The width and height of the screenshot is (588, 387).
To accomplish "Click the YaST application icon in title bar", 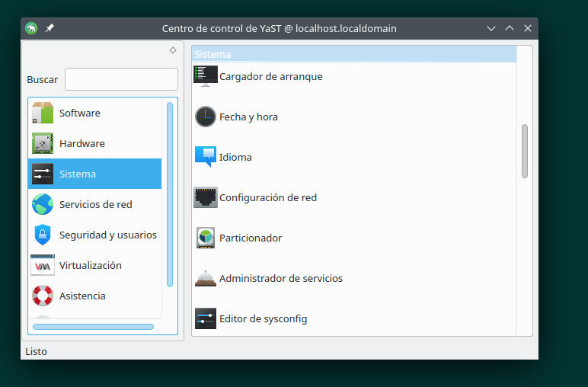I will (31, 28).
